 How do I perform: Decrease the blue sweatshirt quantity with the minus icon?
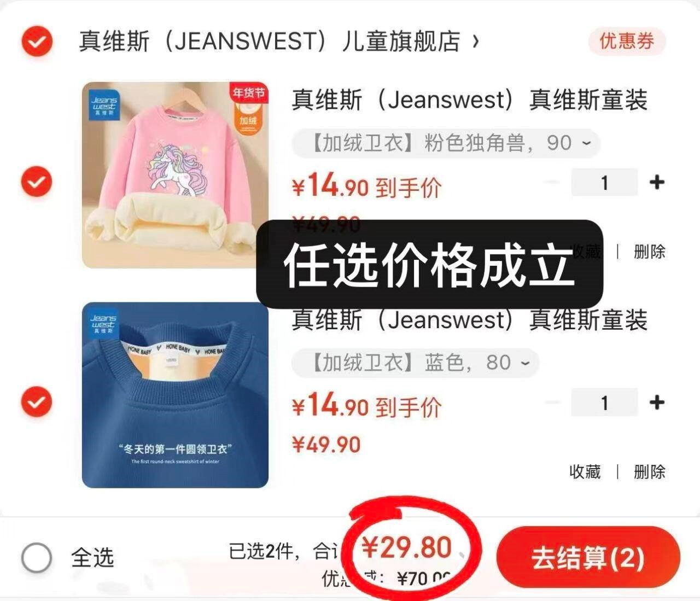(553, 402)
